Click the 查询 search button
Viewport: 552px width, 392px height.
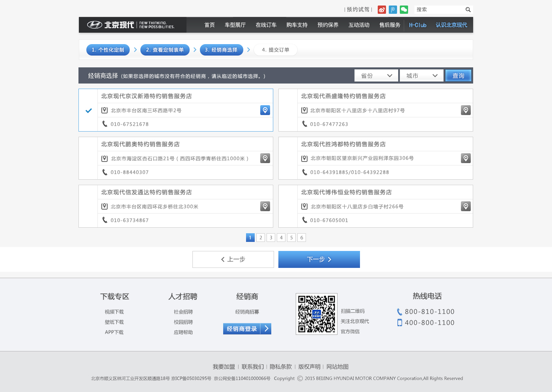click(458, 76)
